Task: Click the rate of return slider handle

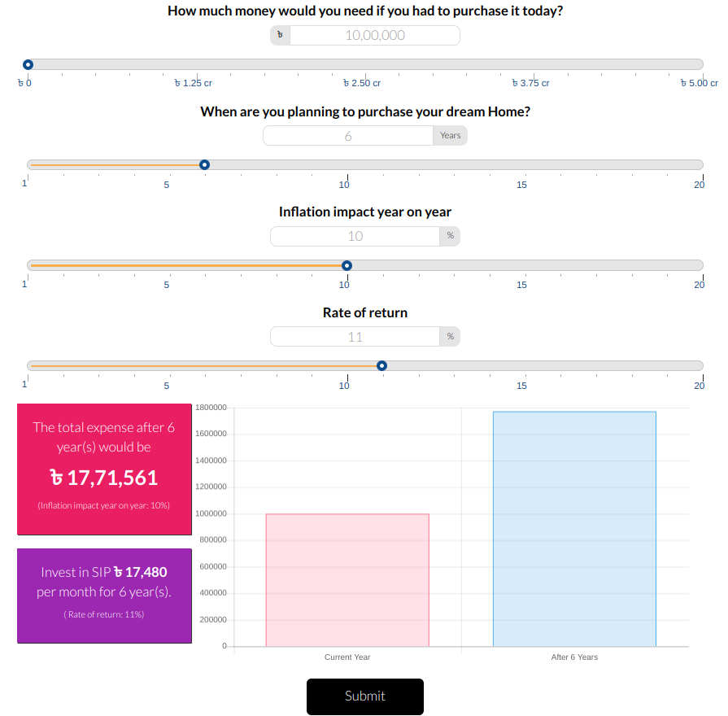Action: tap(382, 365)
